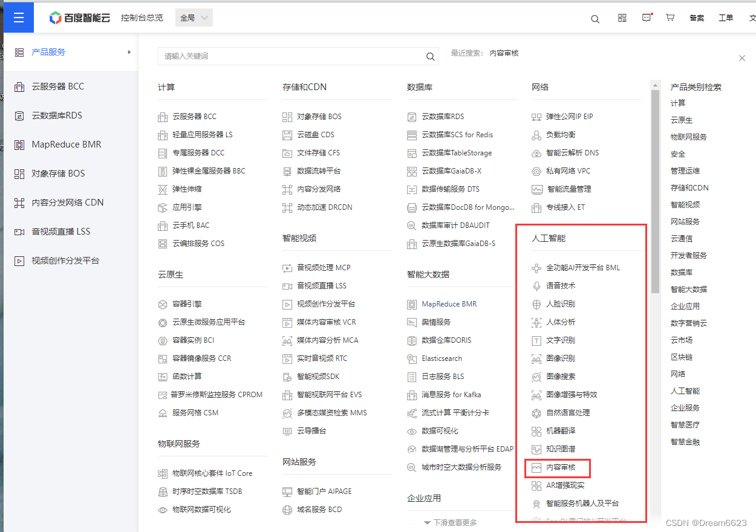Open 全功能AI开发平台 BML link
Viewport: 756px width, 532px height.
(x=583, y=268)
